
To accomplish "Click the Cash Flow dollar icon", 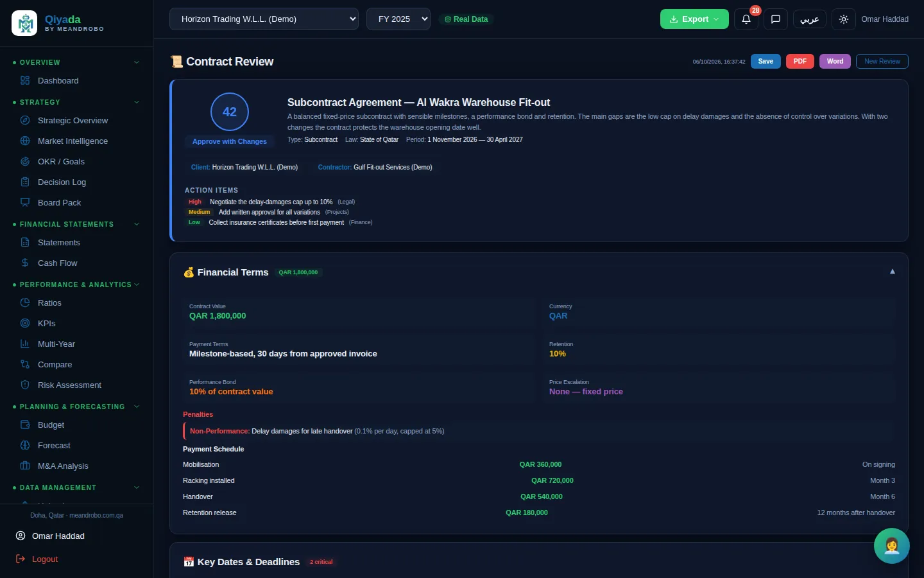I will [25, 263].
